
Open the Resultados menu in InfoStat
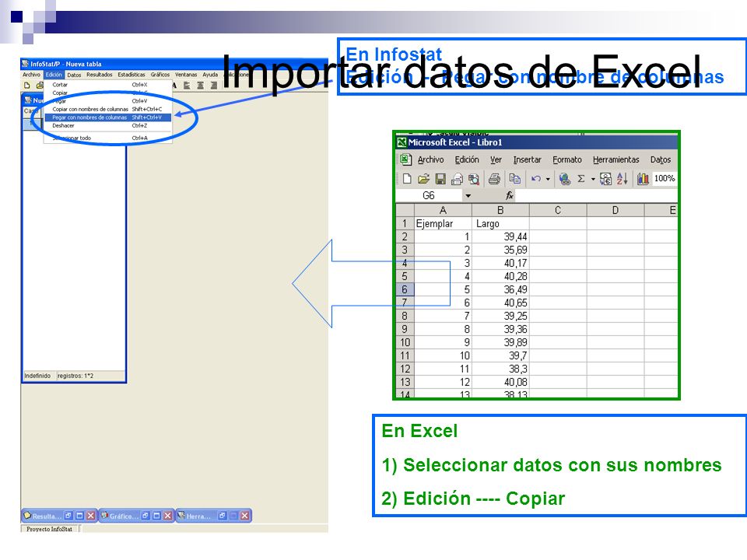point(99,75)
